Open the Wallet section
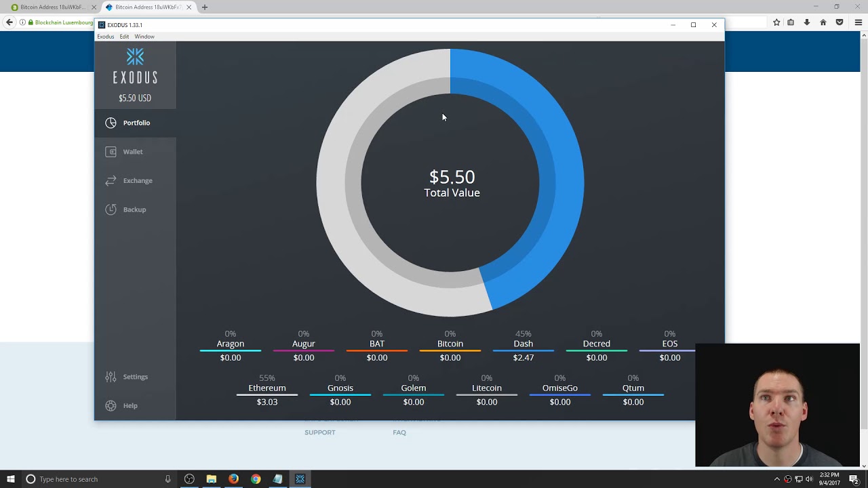The height and width of the screenshot is (488, 868). coord(135,152)
